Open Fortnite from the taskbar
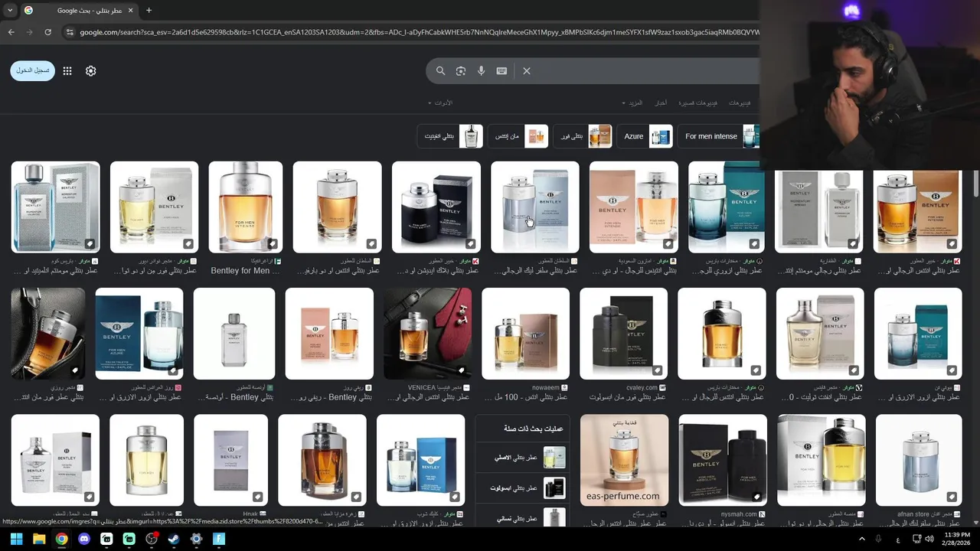Screen dimensions: 980x551 (219, 539)
